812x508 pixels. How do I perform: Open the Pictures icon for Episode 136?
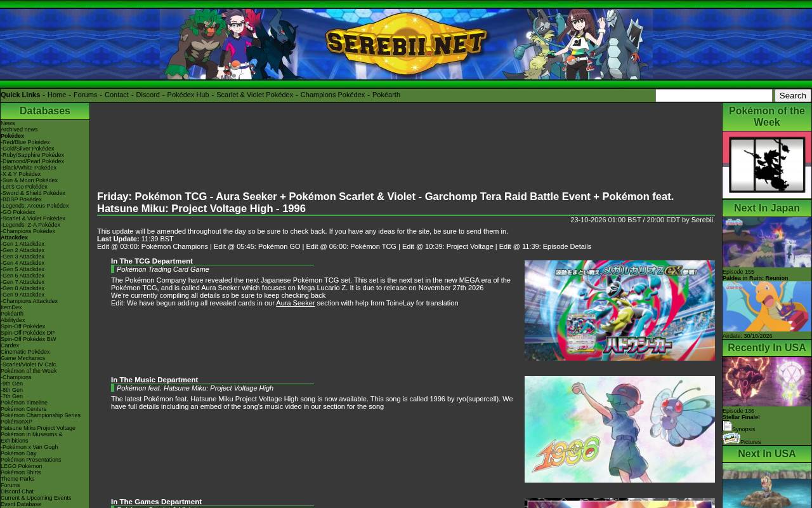[x=731, y=438]
